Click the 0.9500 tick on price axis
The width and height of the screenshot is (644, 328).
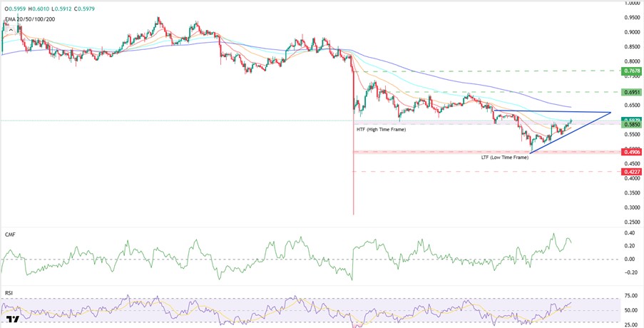point(632,18)
